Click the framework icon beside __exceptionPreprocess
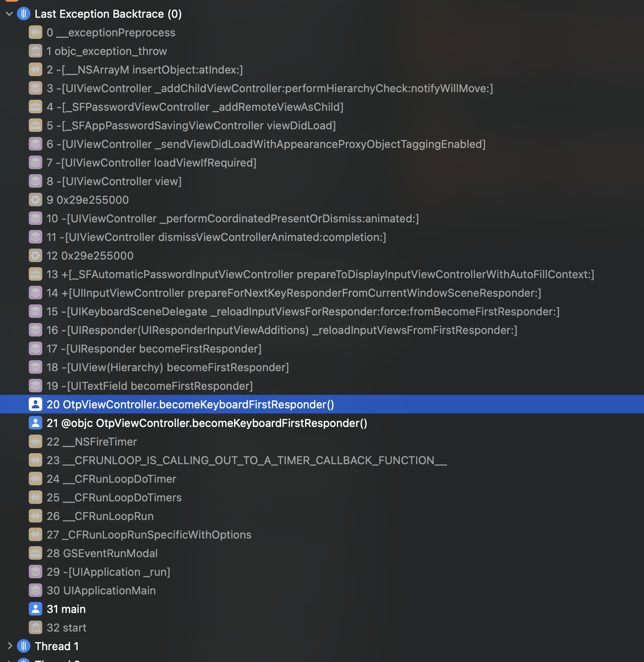This screenshot has height=662, width=644. 35,33
